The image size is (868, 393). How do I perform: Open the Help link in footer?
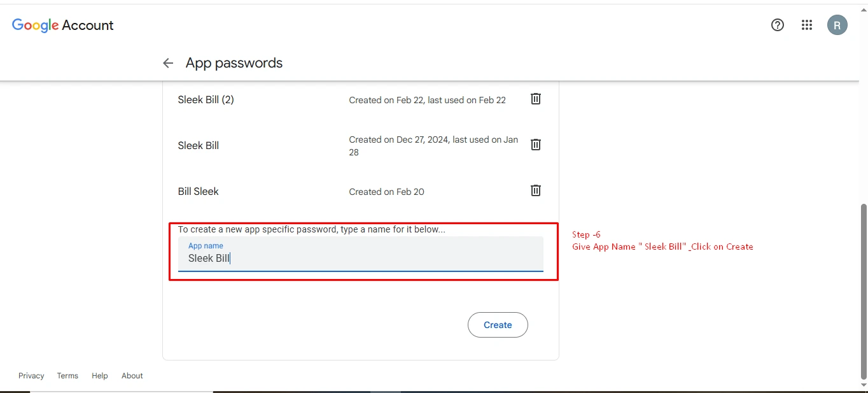click(x=100, y=376)
